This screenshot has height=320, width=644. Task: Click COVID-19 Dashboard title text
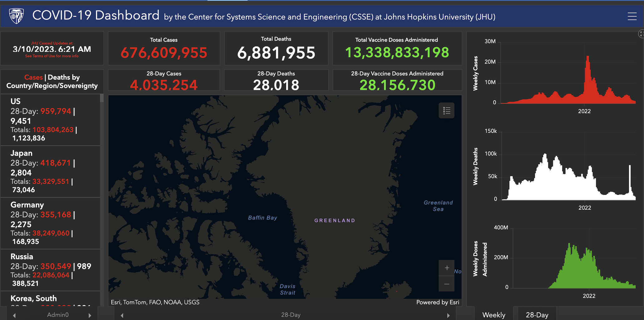pyautogui.click(x=96, y=16)
